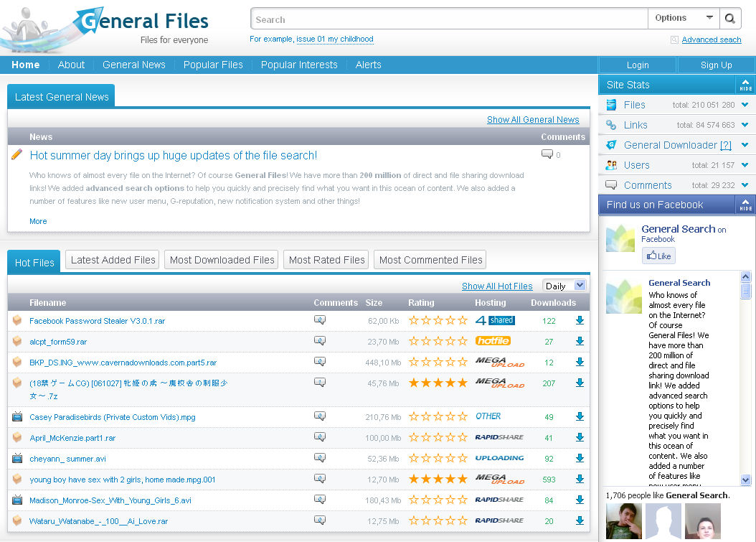Image resolution: width=756 pixels, height=542 pixels.
Task: Click the UPLOADING hosting logo
Action: tap(499, 458)
